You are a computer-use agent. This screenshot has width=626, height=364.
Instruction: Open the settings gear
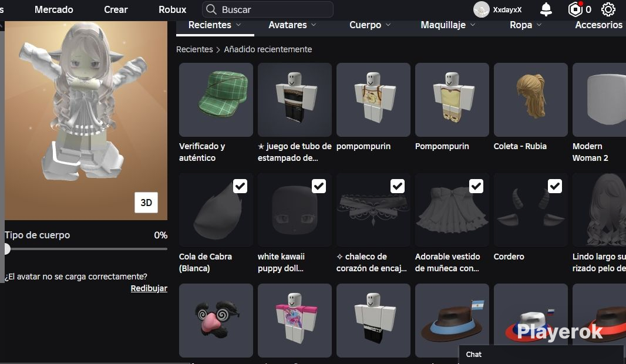pos(608,9)
